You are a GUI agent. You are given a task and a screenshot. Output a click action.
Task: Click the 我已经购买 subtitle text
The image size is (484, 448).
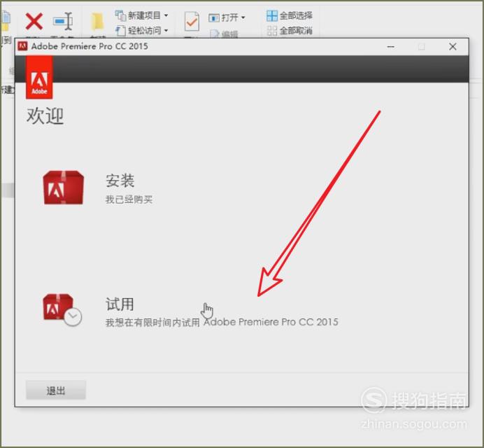(129, 199)
